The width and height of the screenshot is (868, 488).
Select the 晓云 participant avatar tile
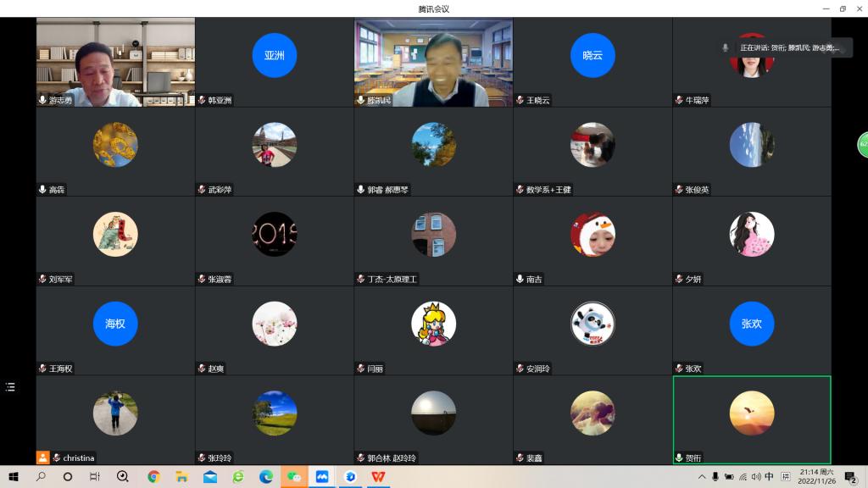(x=593, y=55)
